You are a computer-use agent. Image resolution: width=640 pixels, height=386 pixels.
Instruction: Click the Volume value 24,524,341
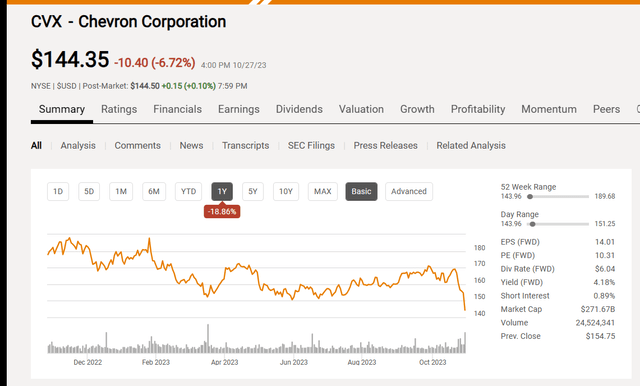pyautogui.click(x=595, y=323)
